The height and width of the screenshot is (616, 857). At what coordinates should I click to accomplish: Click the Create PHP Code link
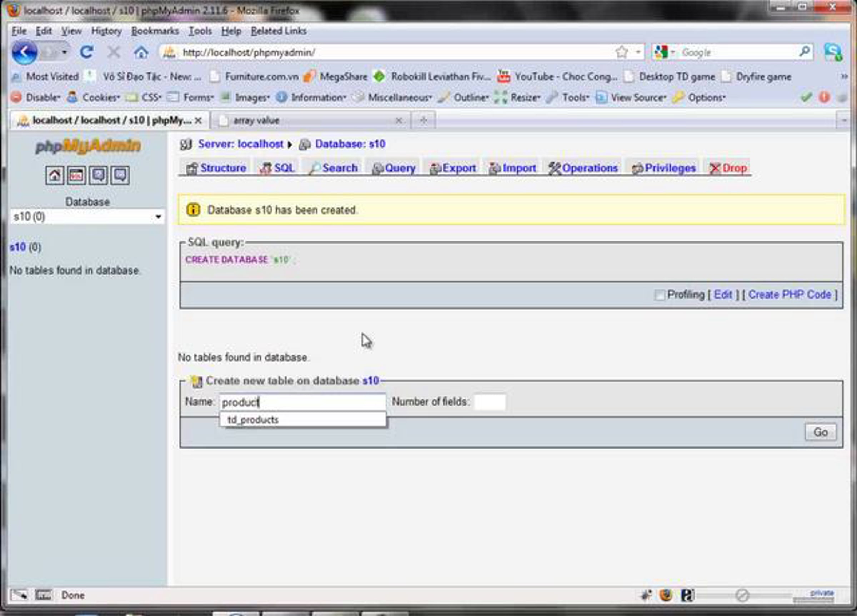pyautogui.click(x=790, y=294)
